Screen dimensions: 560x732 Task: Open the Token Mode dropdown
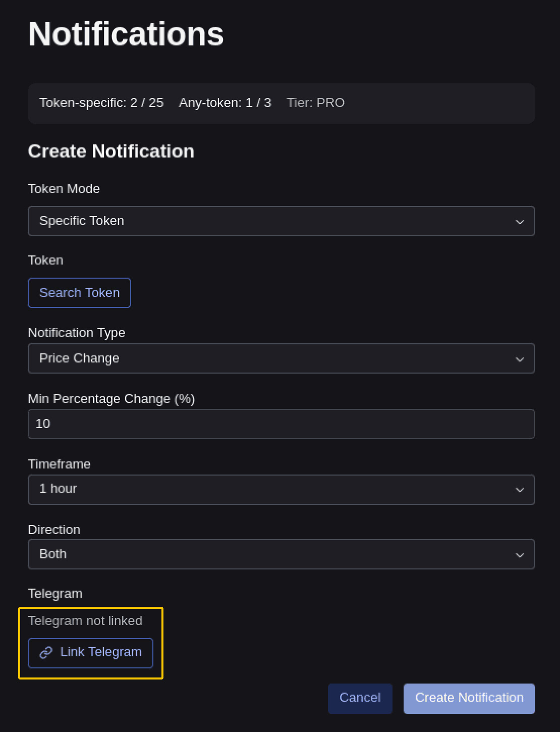pos(281,221)
